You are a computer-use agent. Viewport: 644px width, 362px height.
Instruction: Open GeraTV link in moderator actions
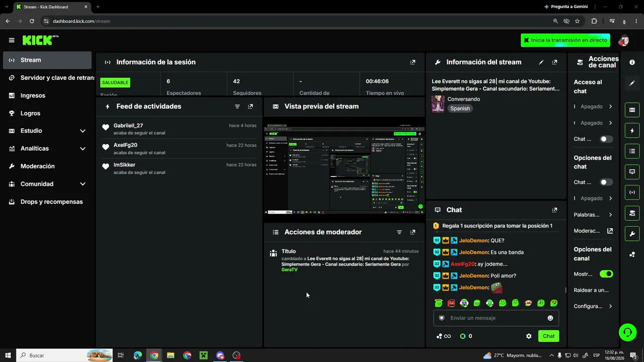(x=289, y=270)
